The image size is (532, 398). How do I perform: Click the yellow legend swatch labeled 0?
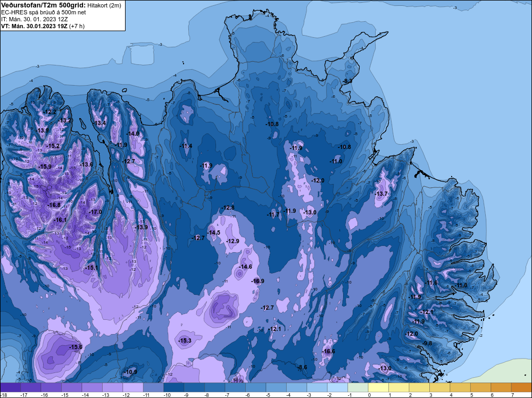pyautogui.click(x=378, y=387)
